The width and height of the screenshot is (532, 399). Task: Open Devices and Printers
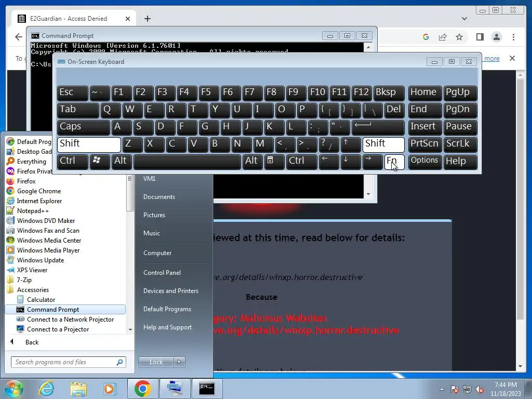point(170,291)
